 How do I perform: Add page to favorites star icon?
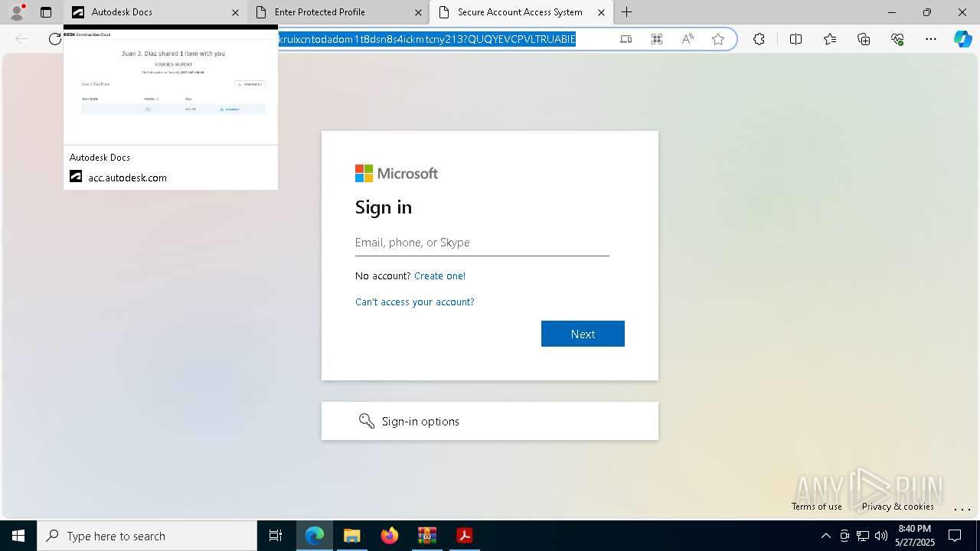pos(718,39)
